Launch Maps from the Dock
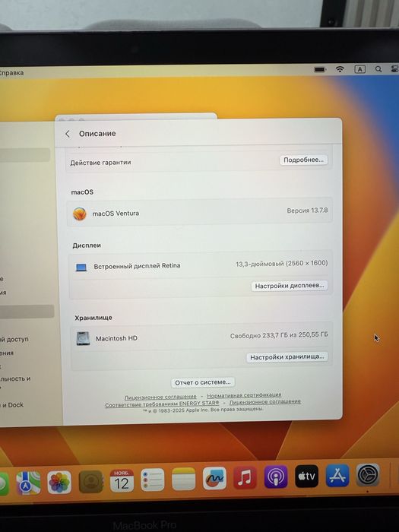399x532 pixels. (29, 483)
